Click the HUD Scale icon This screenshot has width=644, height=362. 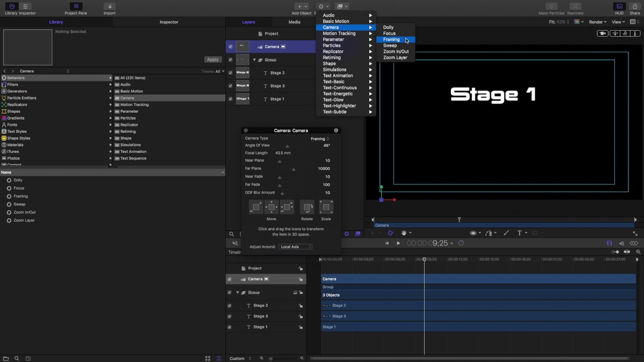click(x=326, y=207)
